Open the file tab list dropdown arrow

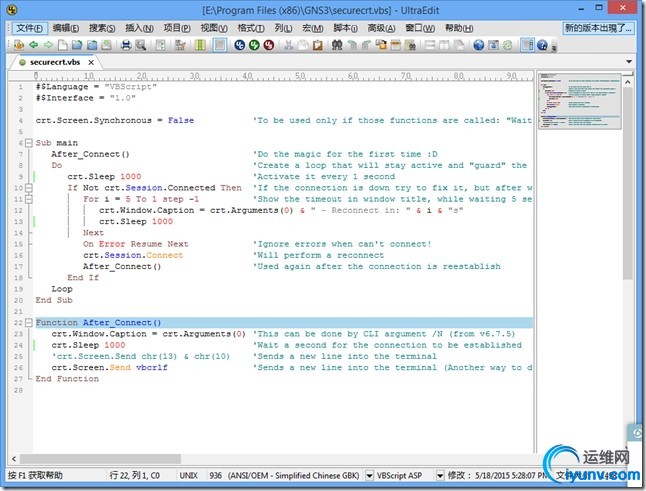pyautogui.click(x=629, y=62)
